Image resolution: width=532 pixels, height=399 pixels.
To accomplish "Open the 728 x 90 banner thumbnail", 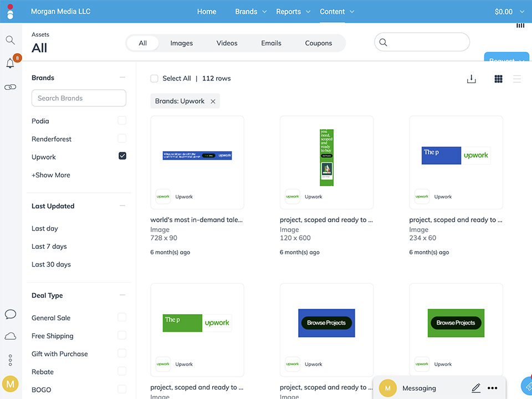I will click(x=197, y=156).
